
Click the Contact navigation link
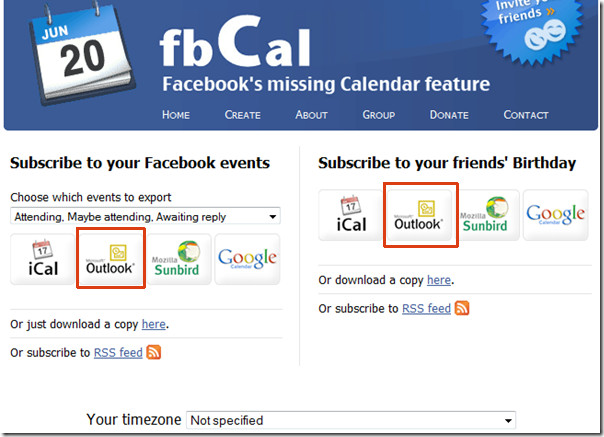point(526,115)
